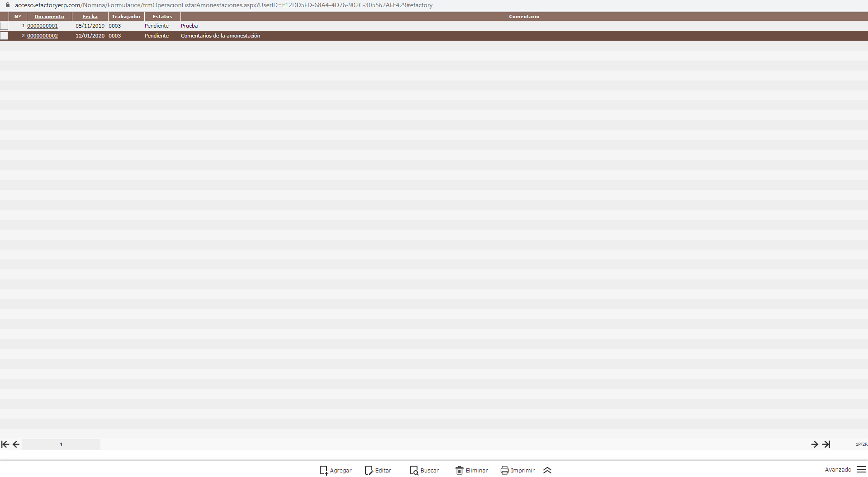Expand the toolbar double-chevron up arrow
This screenshot has width=868, height=477.
(547, 470)
